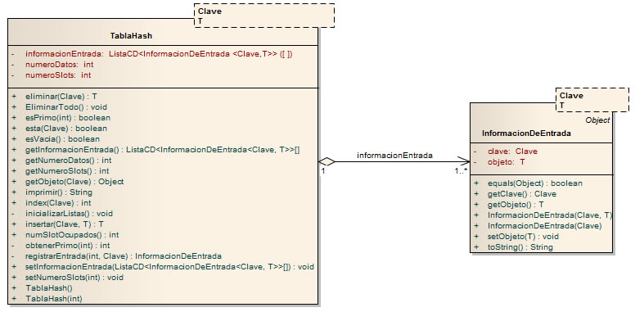Image resolution: width=644 pixels, height=312 pixels.
Task: Select the numeroDatos: int attribute
Action: coord(59,65)
